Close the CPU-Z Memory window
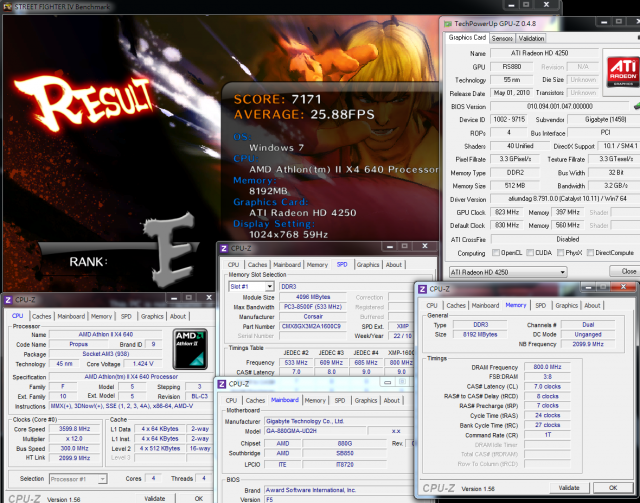This screenshot has width=640, height=503. pyautogui.click(x=623, y=287)
